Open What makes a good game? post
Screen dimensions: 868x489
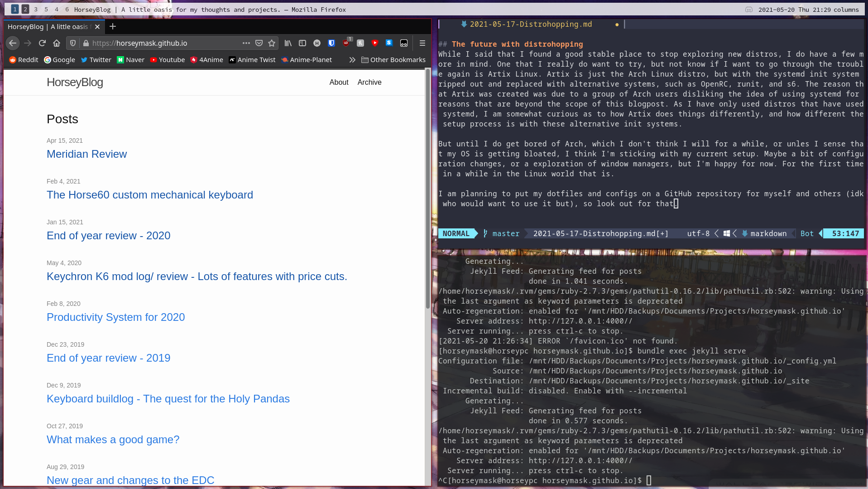pyautogui.click(x=113, y=440)
